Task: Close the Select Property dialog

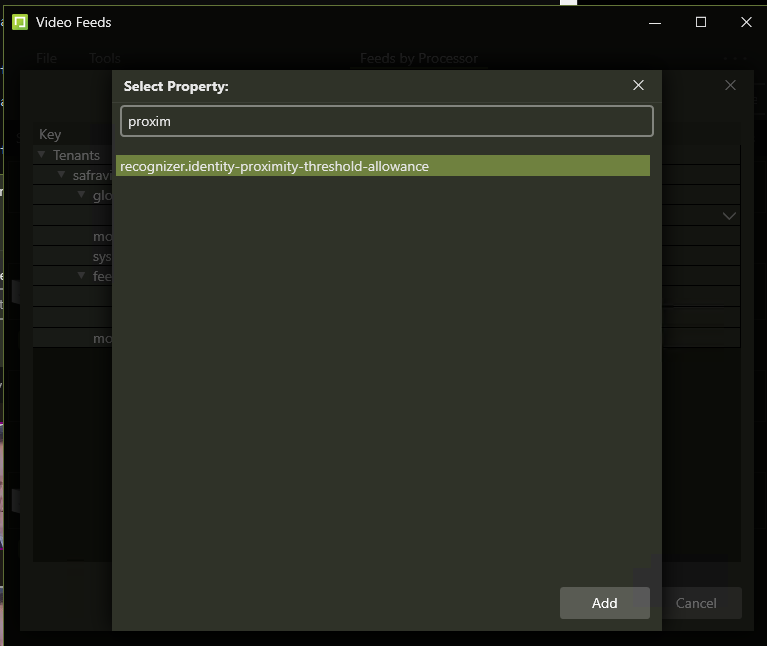Action: coord(638,86)
